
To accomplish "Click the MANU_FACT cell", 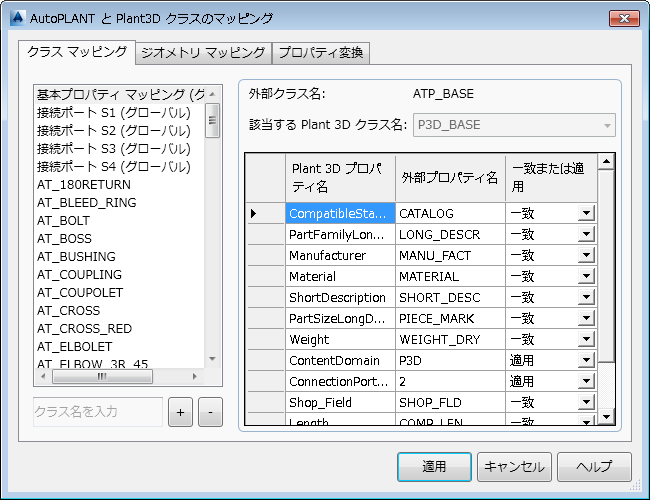I will [451, 255].
